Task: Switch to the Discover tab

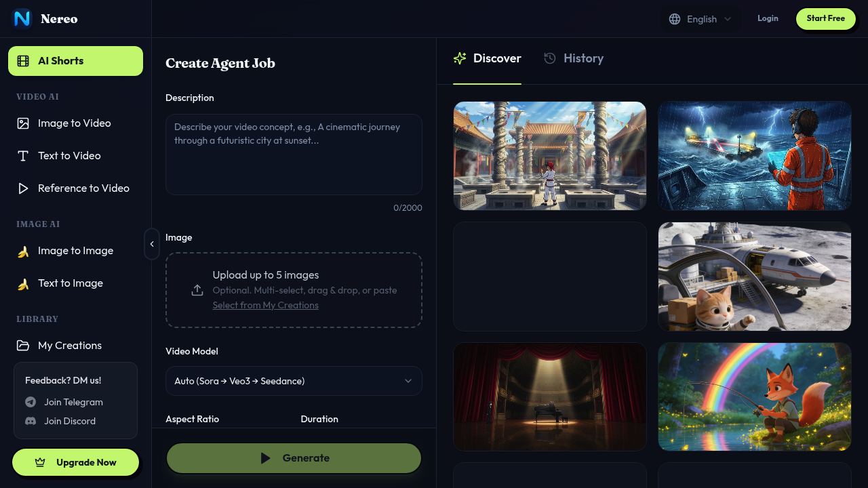Action: click(487, 58)
